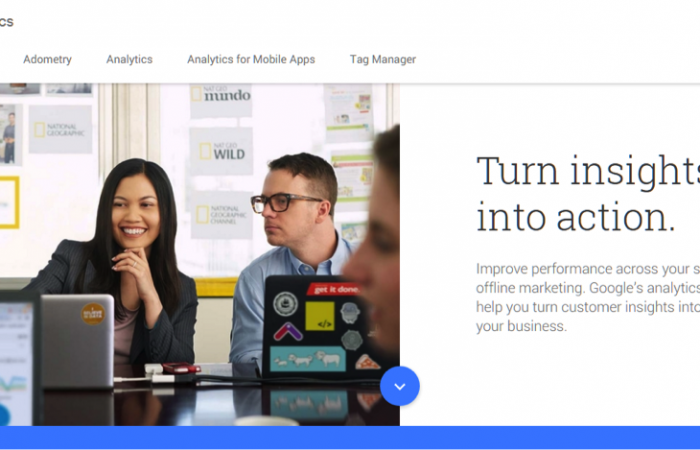
Task: Select the 'Improve performance across' paragraph text
Action: coord(588,297)
